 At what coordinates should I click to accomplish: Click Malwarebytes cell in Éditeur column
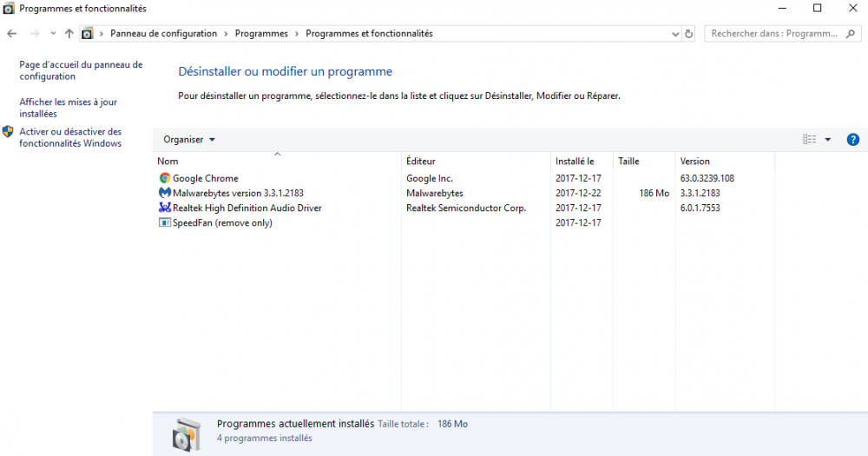pyautogui.click(x=435, y=194)
